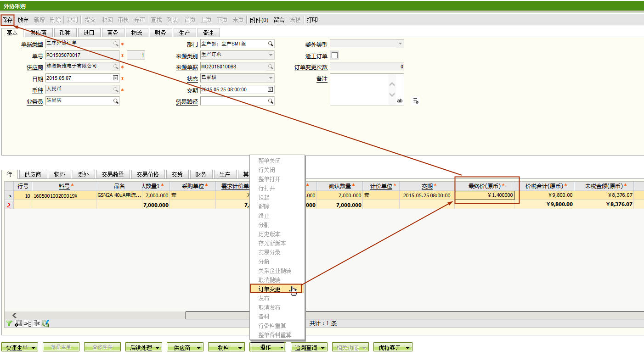Click the lookup icon in 贸易路径 field
Image resolution: width=644 pixels, height=356 pixels.
271,101
